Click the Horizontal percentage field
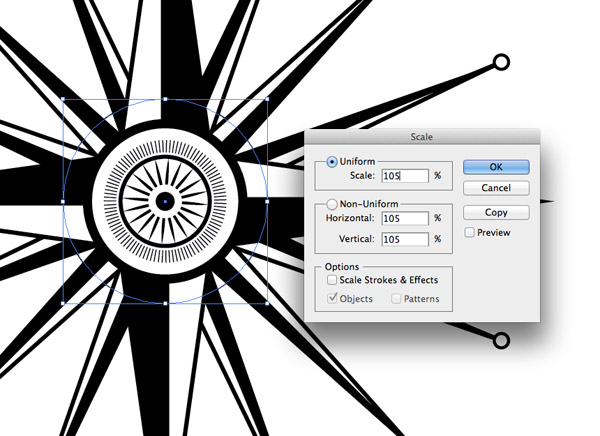 pyautogui.click(x=404, y=218)
